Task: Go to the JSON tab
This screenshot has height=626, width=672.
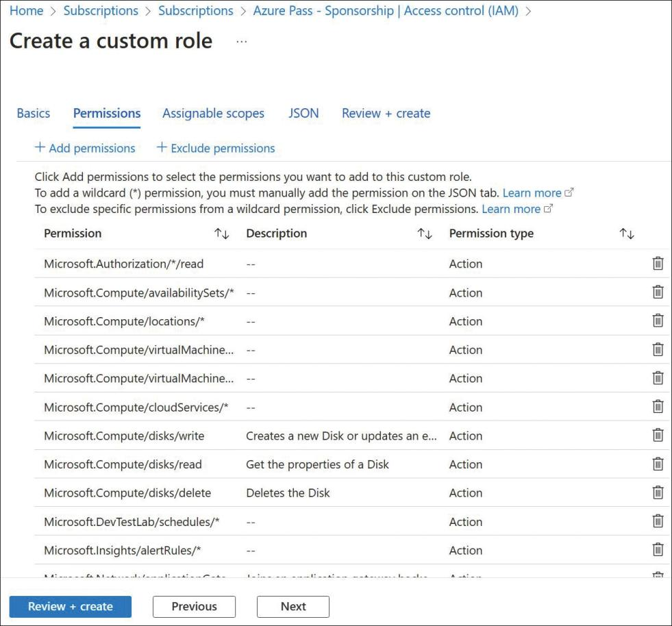Action: [x=303, y=114]
